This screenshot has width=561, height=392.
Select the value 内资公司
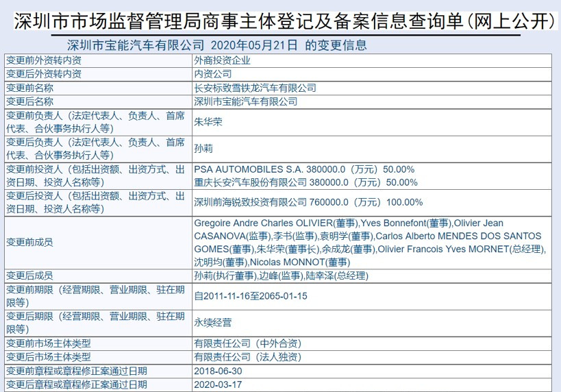tap(213, 74)
